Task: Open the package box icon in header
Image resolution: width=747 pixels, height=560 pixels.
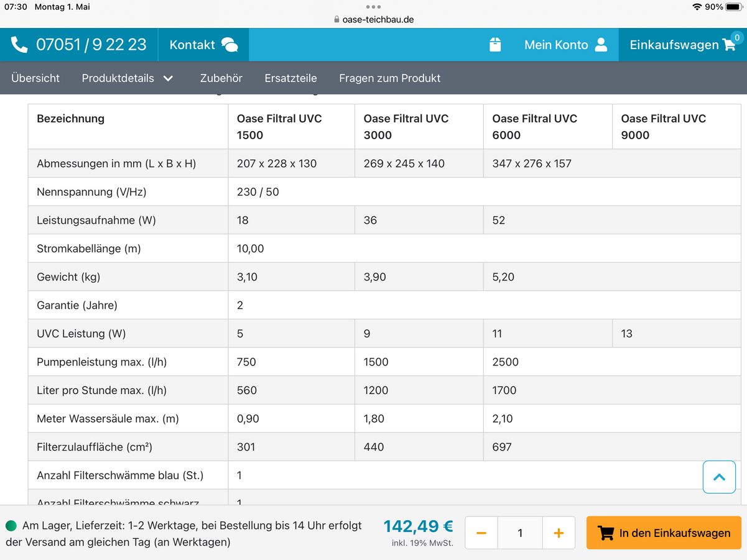Action: point(495,45)
